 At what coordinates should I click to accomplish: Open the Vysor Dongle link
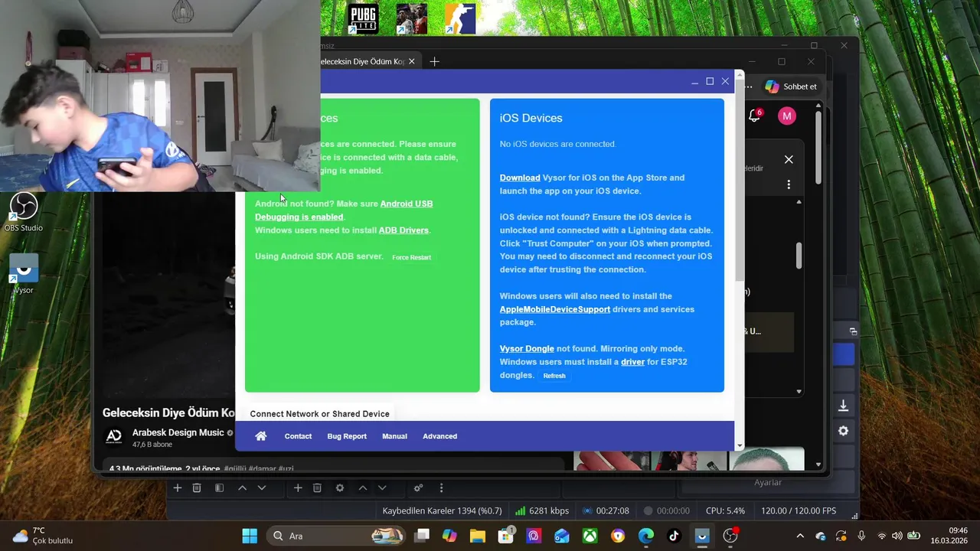point(527,349)
